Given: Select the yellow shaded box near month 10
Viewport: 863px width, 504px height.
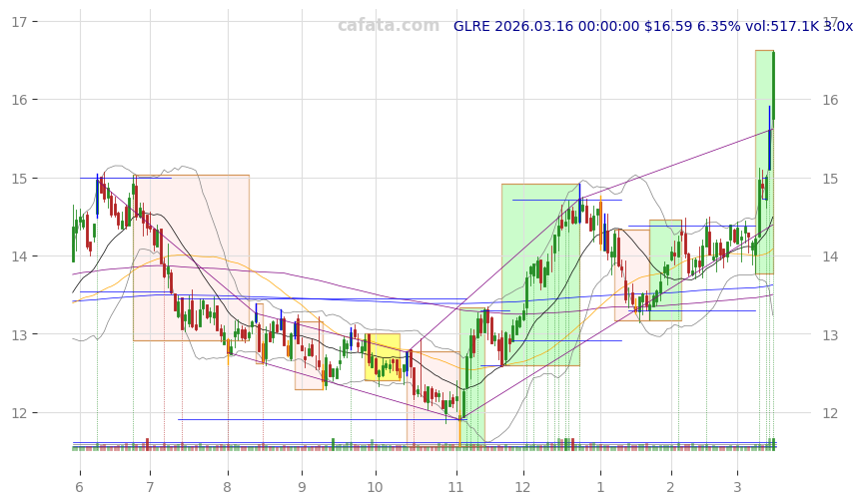Looking at the screenshot, I should 382,357.
